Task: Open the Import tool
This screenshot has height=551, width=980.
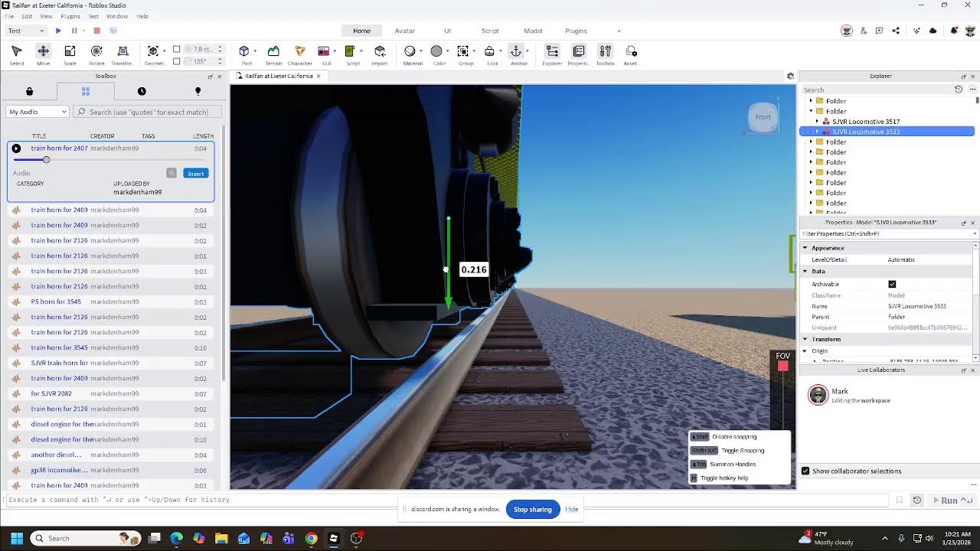Action: coord(380,54)
